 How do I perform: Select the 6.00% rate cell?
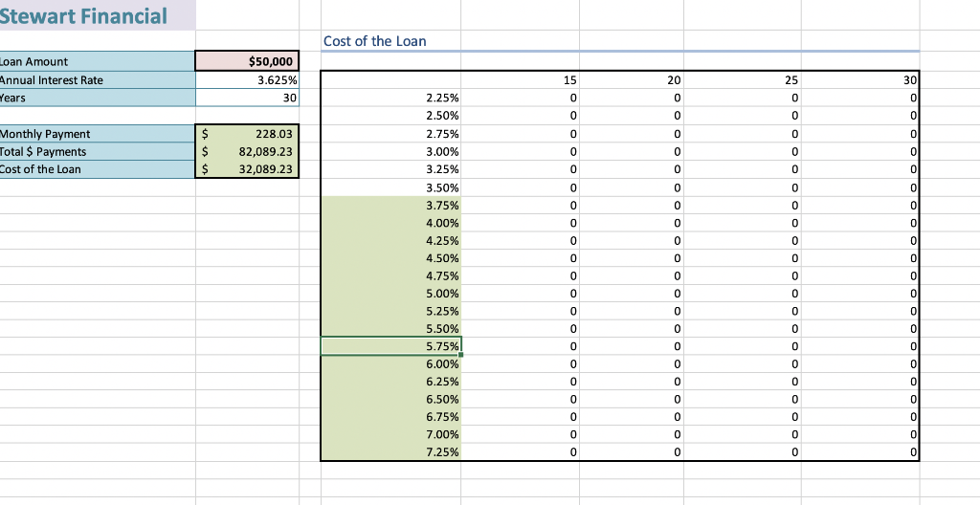[391, 363]
